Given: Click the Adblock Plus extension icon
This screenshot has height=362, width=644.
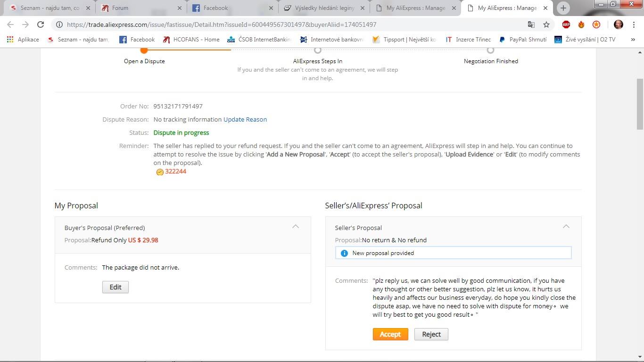Looking at the screenshot, I should point(566,25).
